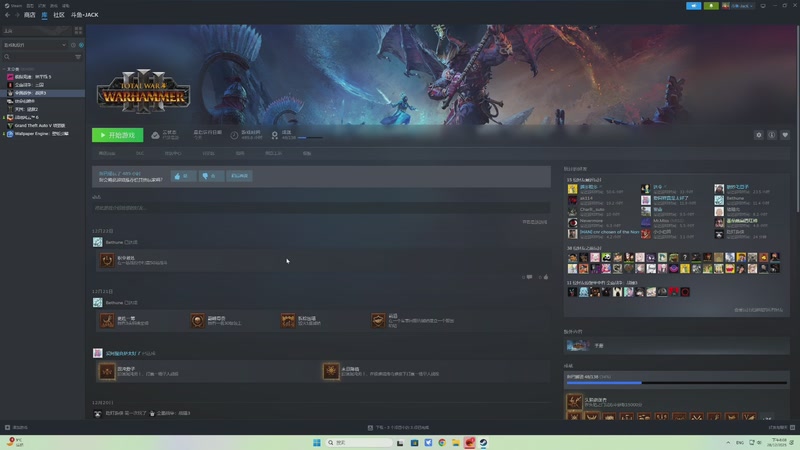Screen dimensions: 800x450
Task: Select the highlighted Warhammer 3 library entry
Action: click(43, 93)
